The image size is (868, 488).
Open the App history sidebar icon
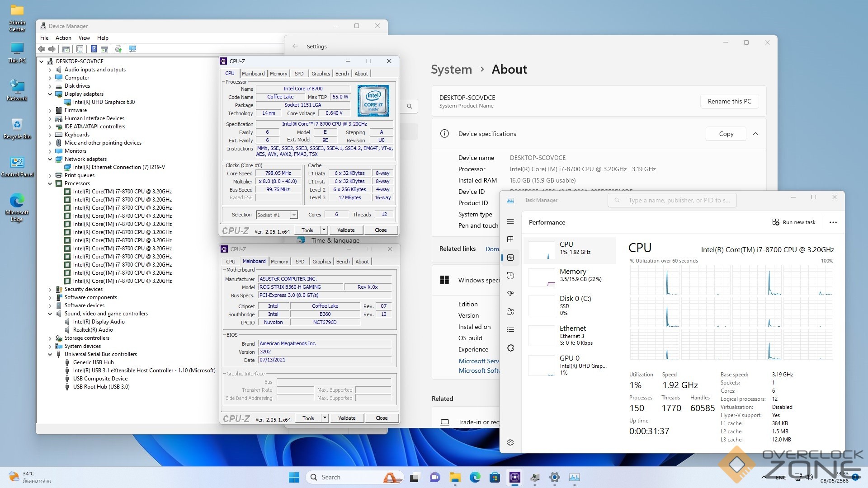click(510, 276)
